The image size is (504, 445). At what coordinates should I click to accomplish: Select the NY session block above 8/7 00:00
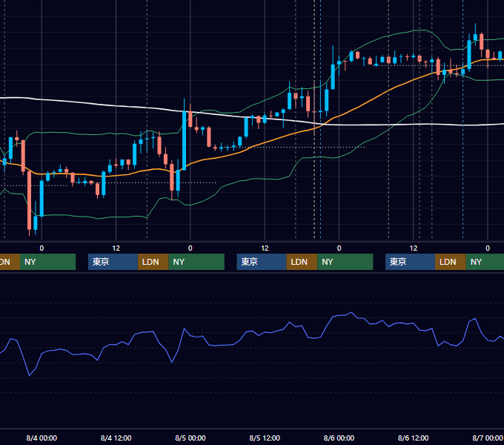(x=485, y=262)
